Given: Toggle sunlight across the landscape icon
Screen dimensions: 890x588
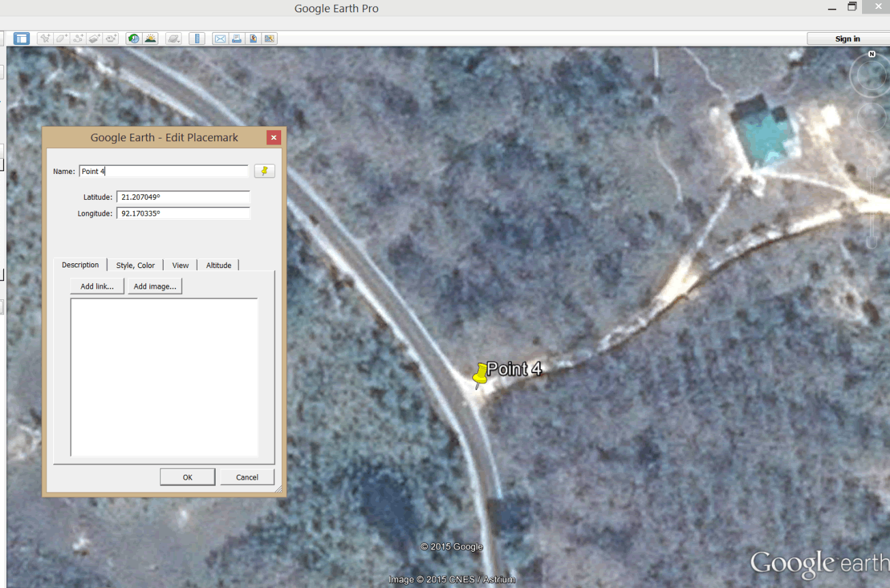Looking at the screenshot, I should [150, 38].
